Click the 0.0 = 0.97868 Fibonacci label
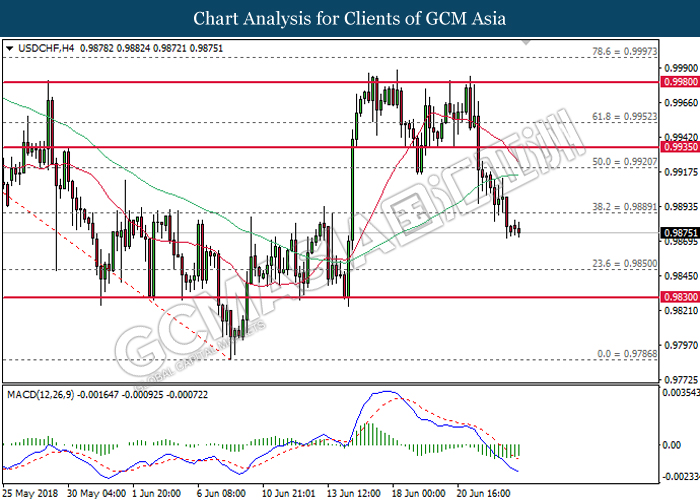The width and height of the screenshot is (700, 500). [x=627, y=354]
